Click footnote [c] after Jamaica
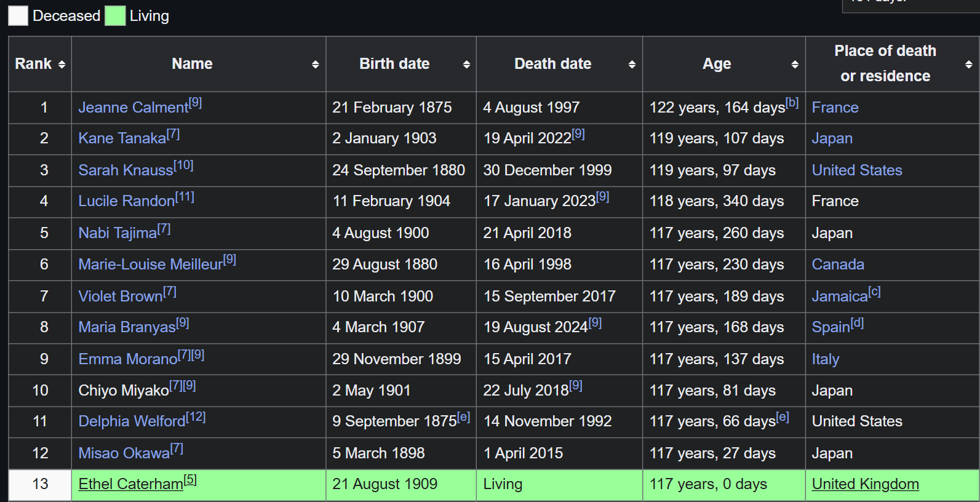This screenshot has width=980, height=502. 874,292
